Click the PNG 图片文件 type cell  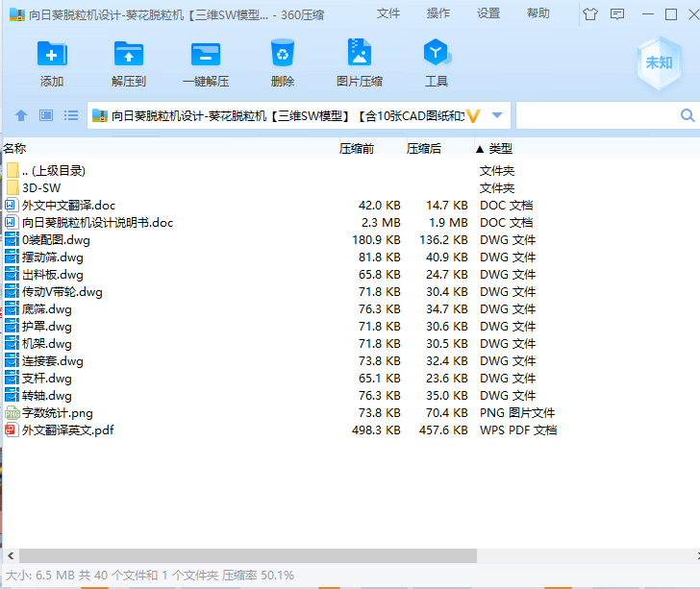click(x=517, y=413)
